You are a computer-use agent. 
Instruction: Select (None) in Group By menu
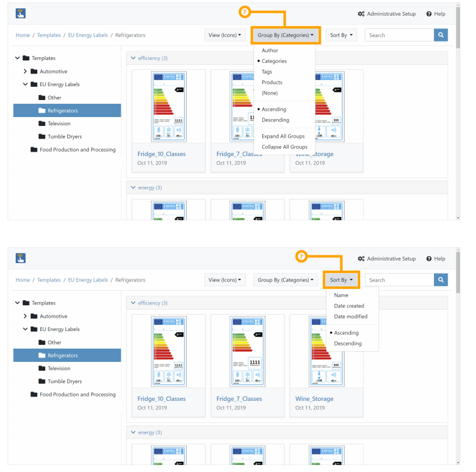(270, 93)
